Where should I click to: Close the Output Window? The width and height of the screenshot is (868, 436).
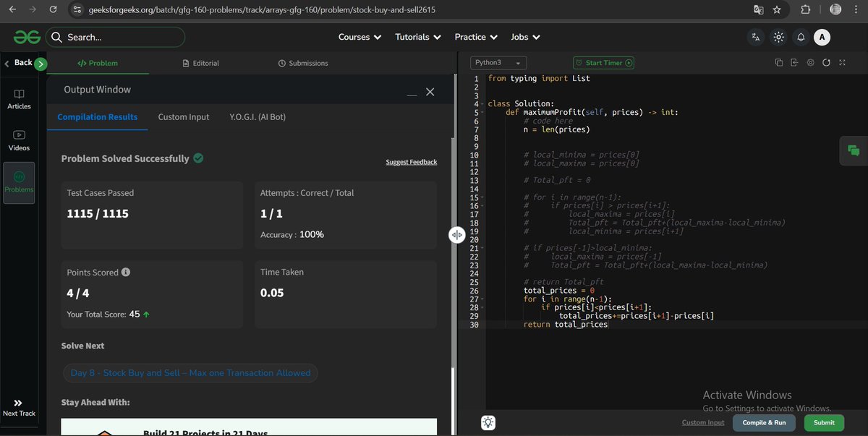click(430, 92)
